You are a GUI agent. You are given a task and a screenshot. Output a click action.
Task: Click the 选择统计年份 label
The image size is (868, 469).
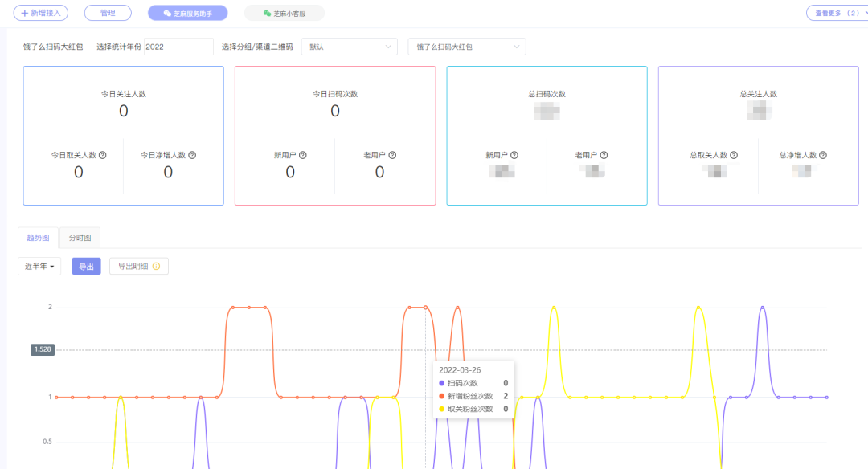click(x=119, y=47)
